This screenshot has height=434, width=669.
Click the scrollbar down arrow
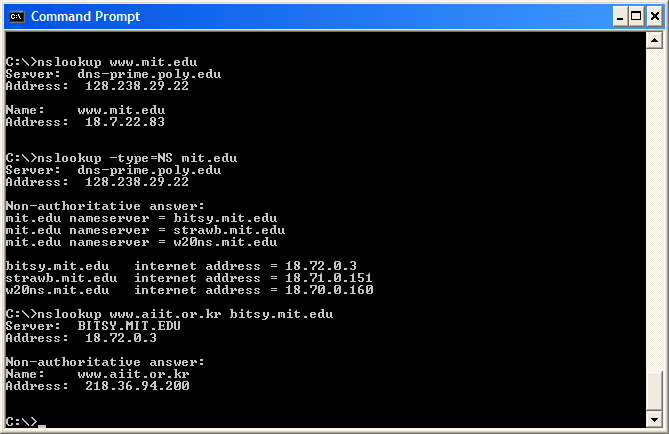pos(654,419)
